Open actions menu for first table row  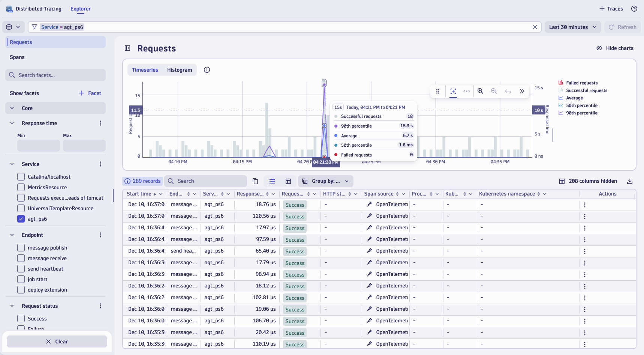[x=585, y=205]
